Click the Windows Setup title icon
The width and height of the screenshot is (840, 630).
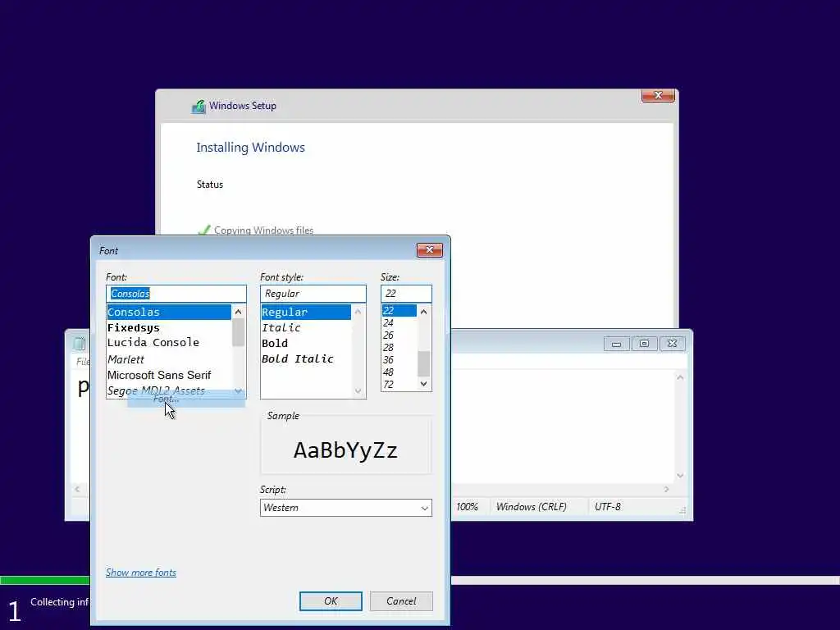click(x=199, y=106)
